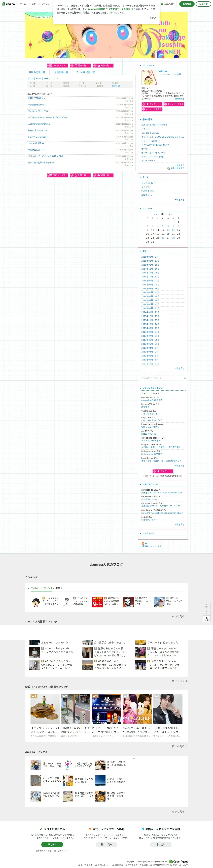The width and height of the screenshot is (213, 868).
Task: Click the top 画像一覧 pink button
Action: [x=103, y=66]
